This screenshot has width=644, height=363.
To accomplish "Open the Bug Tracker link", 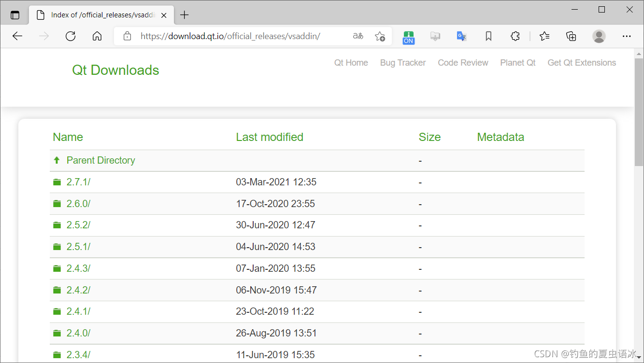I will [x=403, y=63].
